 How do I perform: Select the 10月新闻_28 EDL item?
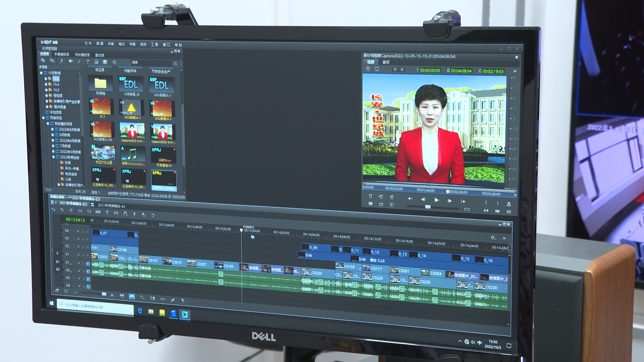[x=131, y=86]
